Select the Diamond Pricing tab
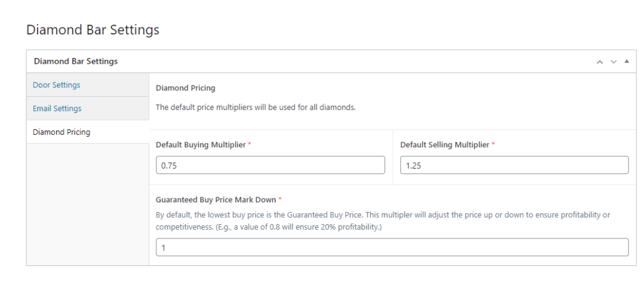 point(61,132)
